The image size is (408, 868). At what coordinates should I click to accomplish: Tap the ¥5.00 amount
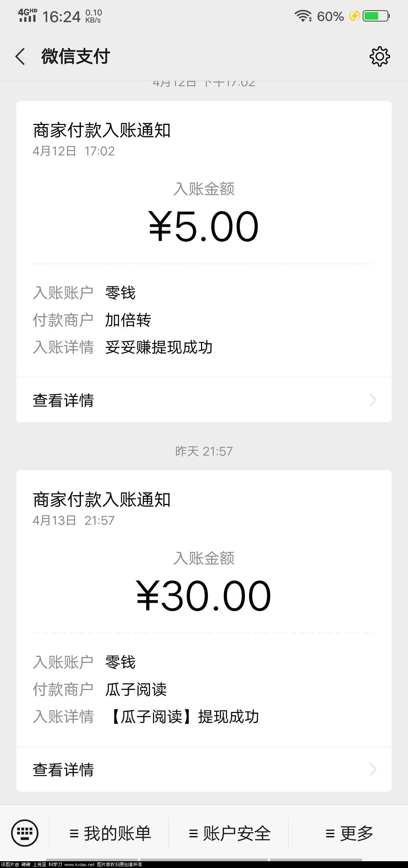coord(204,227)
